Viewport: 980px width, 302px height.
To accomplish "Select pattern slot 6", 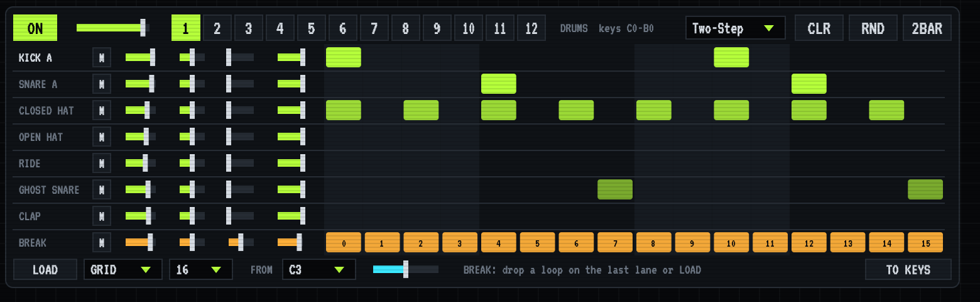I will pyautogui.click(x=343, y=28).
